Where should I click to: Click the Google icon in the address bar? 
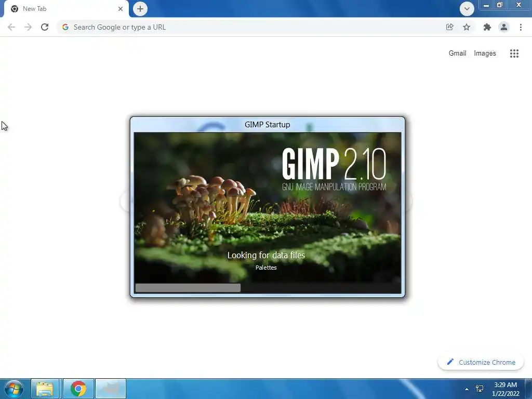pyautogui.click(x=65, y=27)
